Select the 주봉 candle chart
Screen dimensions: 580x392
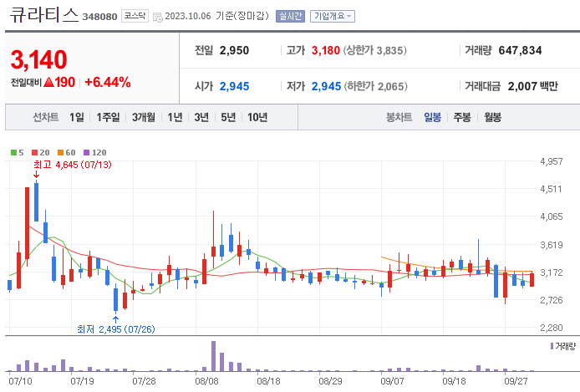click(x=462, y=118)
